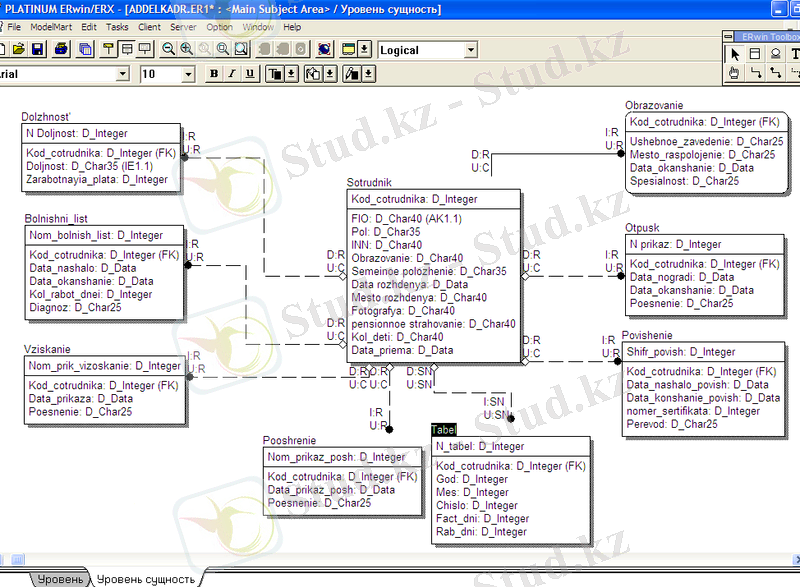The height and width of the screenshot is (587, 800).
Task: Open the Window menu
Action: click(x=258, y=27)
